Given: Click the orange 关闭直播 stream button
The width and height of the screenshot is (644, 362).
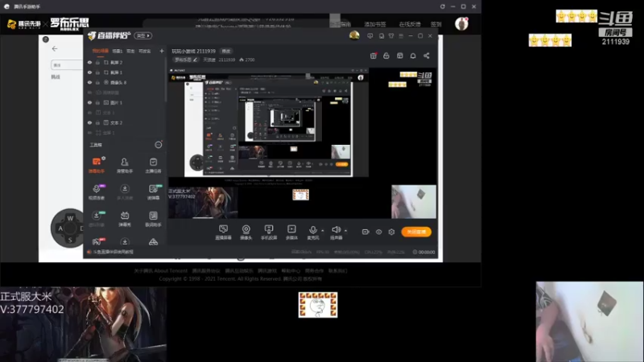Looking at the screenshot, I should click(x=416, y=232).
